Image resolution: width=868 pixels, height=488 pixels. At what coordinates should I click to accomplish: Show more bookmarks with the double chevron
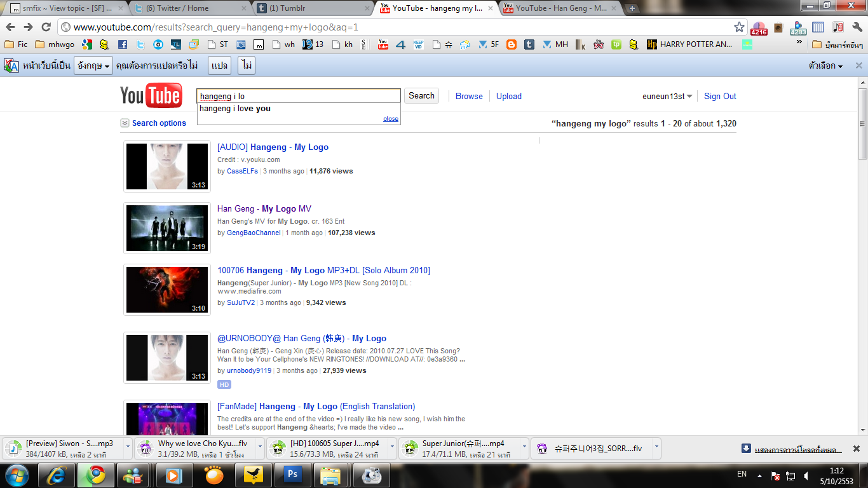pos(799,43)
